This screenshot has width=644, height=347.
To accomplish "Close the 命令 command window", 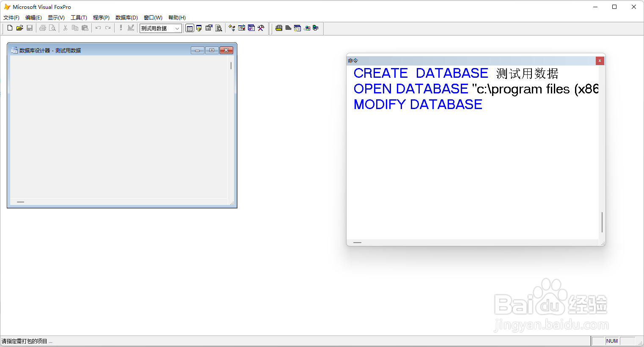I will [x=600, y=61].
